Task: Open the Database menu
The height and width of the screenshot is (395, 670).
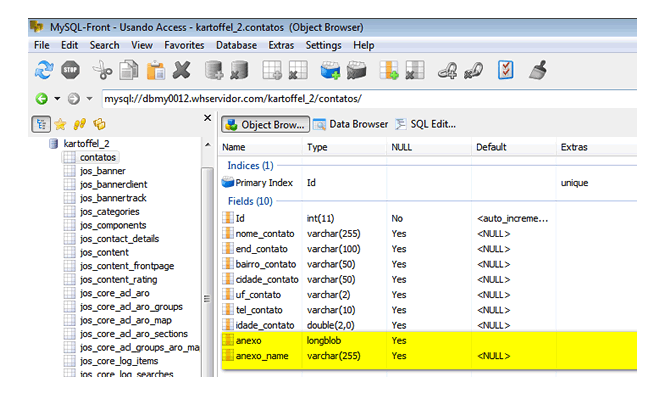Action: pyautogui.click(x=236, y=45)
